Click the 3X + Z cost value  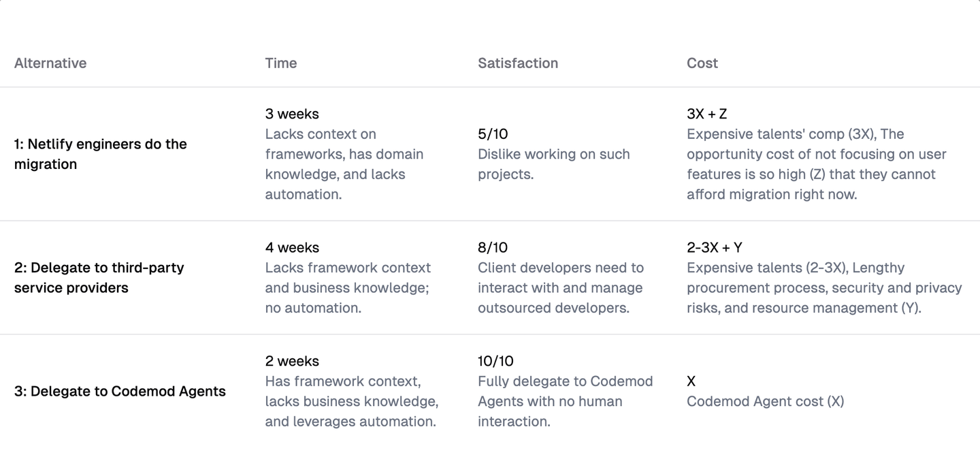point(707,114)
